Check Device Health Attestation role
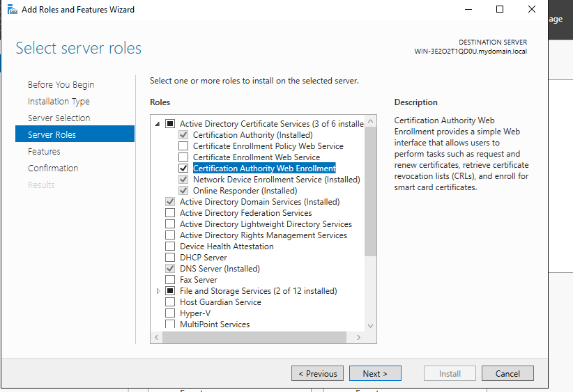Viewport: 573px width, 392px height. (170, 246)
